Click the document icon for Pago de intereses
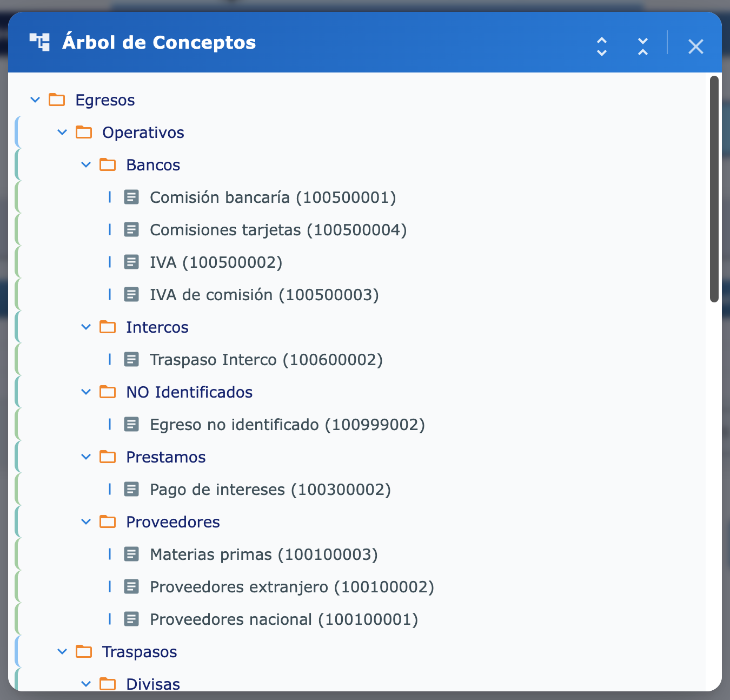Viewport: 730px width, 700px height. click(132, 490)
